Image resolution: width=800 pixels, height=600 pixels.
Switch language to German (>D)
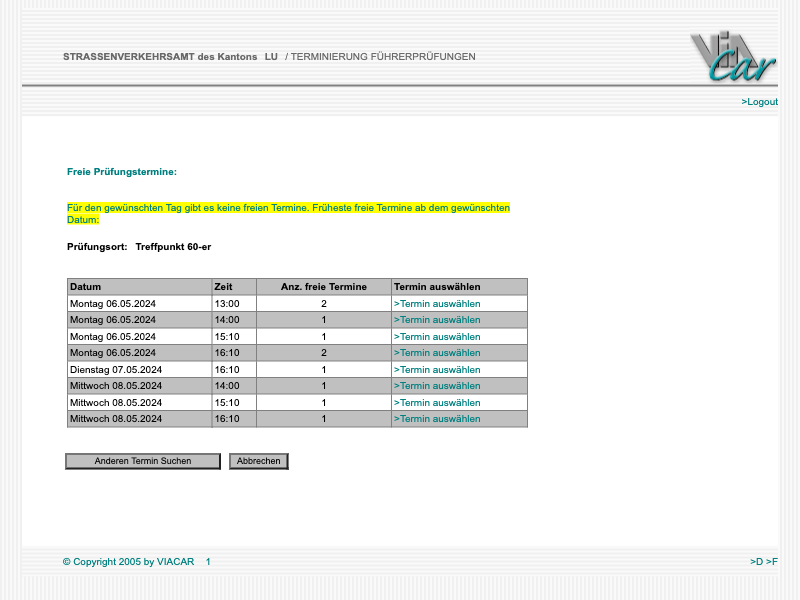click(756, 562)
